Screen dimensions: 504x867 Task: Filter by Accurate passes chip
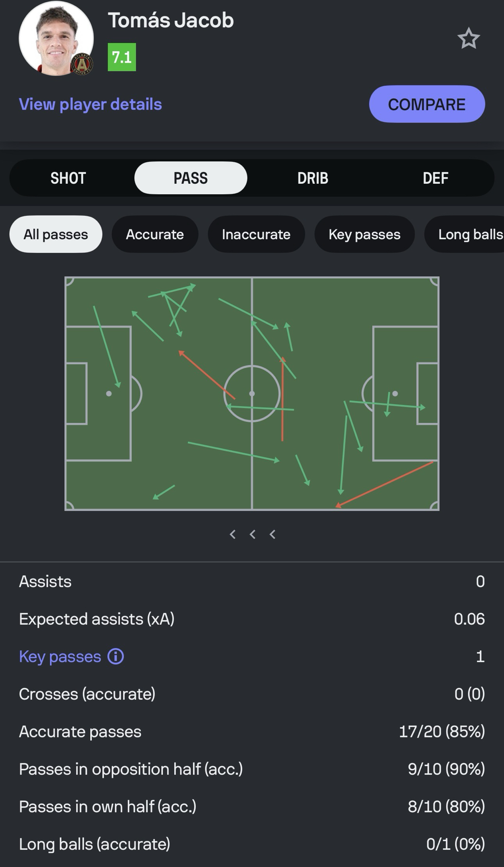coord(155,235)
